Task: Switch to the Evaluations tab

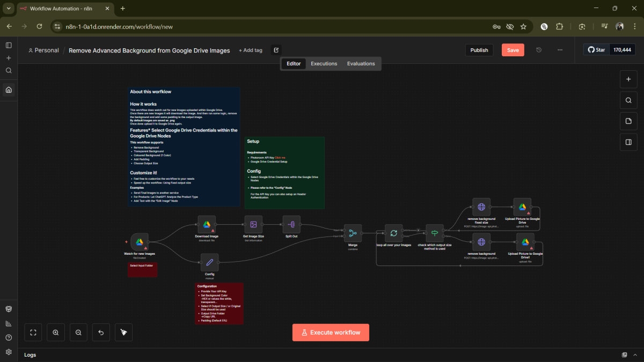Action: 361,64
